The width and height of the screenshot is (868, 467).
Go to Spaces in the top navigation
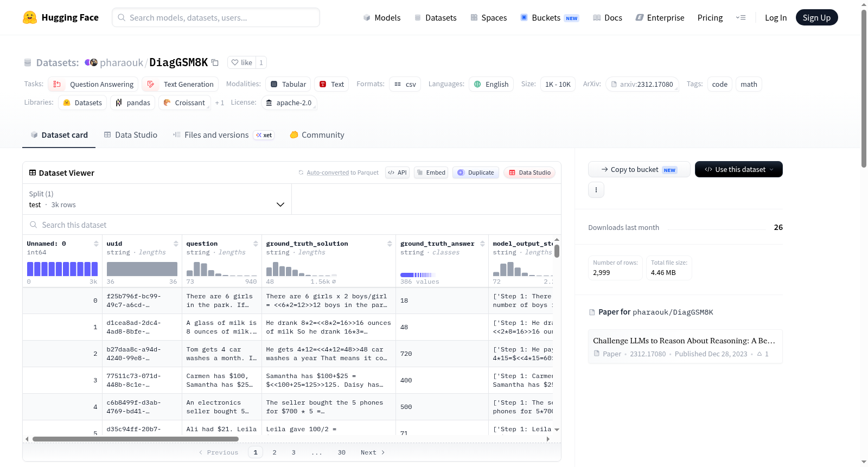(x=488, y=17)
